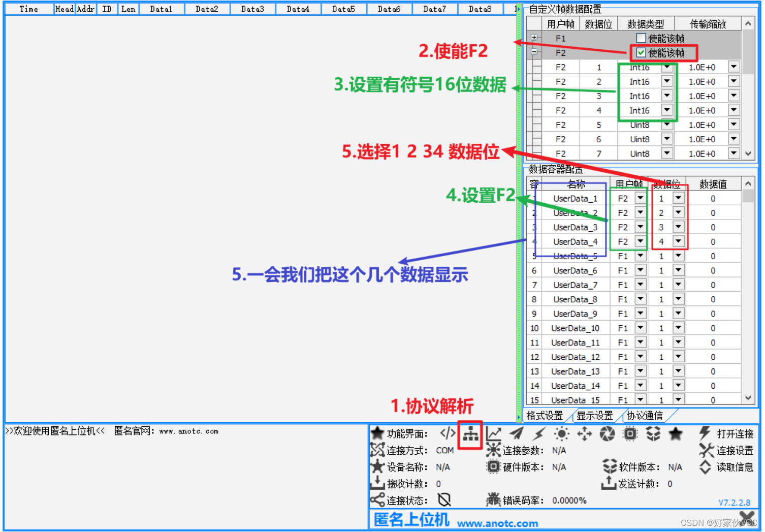Toggle the 连接状态 status indicator
Image resolution: width=765 pixels, height=532 pixels.
click(444, 500)
